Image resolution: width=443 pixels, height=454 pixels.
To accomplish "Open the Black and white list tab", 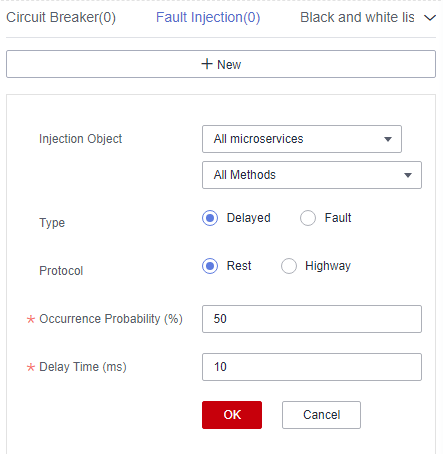I will point(357,17).
